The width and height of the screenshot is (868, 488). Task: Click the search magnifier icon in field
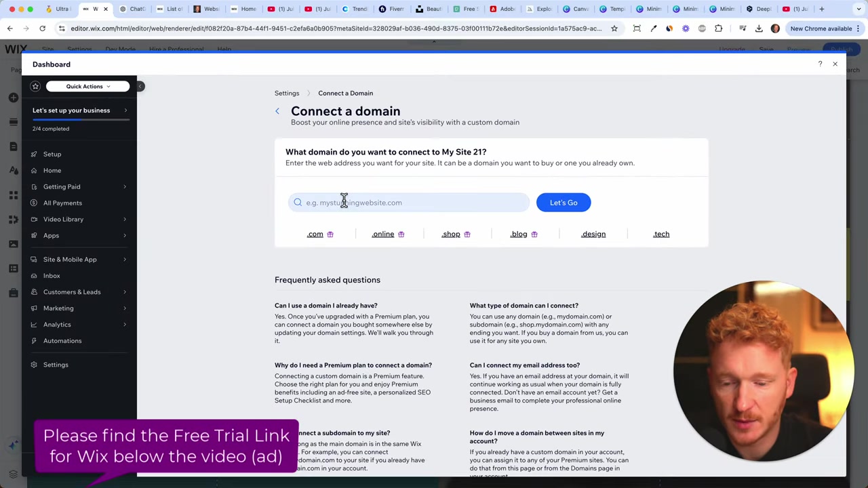tap(298, 203)
